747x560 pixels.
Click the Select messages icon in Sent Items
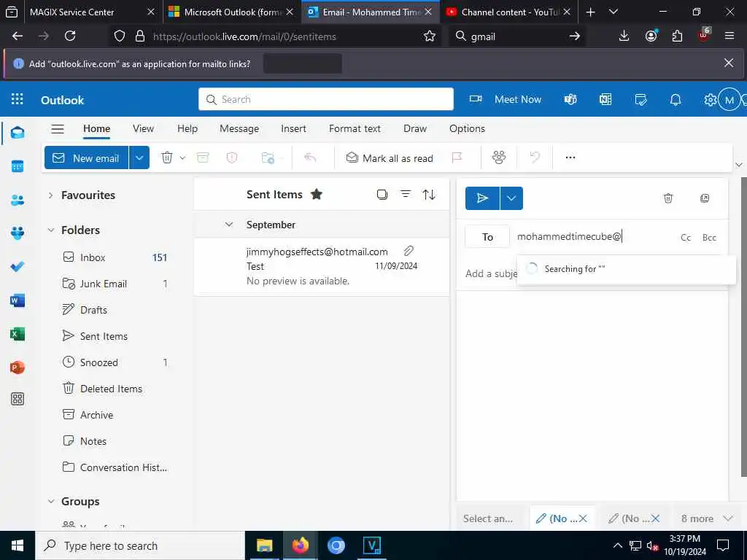point(382,194)
